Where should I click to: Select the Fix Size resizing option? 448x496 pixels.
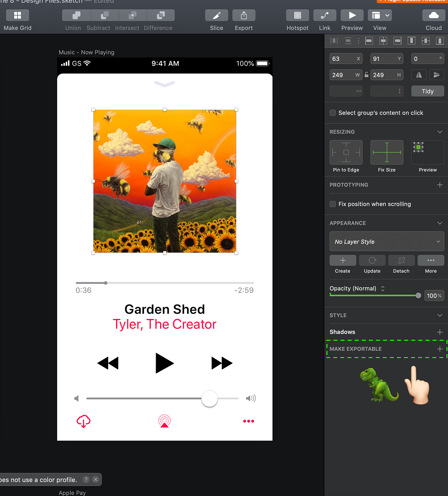pyautogui.click(x=386, y=152)
